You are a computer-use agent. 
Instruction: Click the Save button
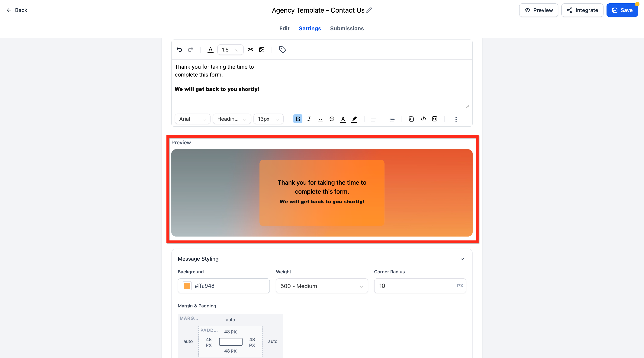click(x=622, y=10)
